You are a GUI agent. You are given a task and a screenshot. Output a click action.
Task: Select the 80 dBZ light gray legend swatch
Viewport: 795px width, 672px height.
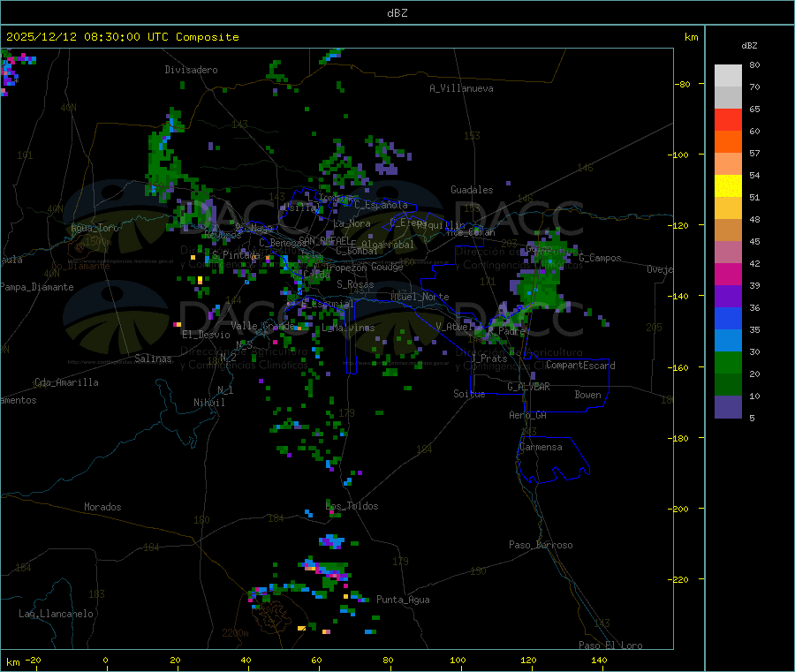728,76
